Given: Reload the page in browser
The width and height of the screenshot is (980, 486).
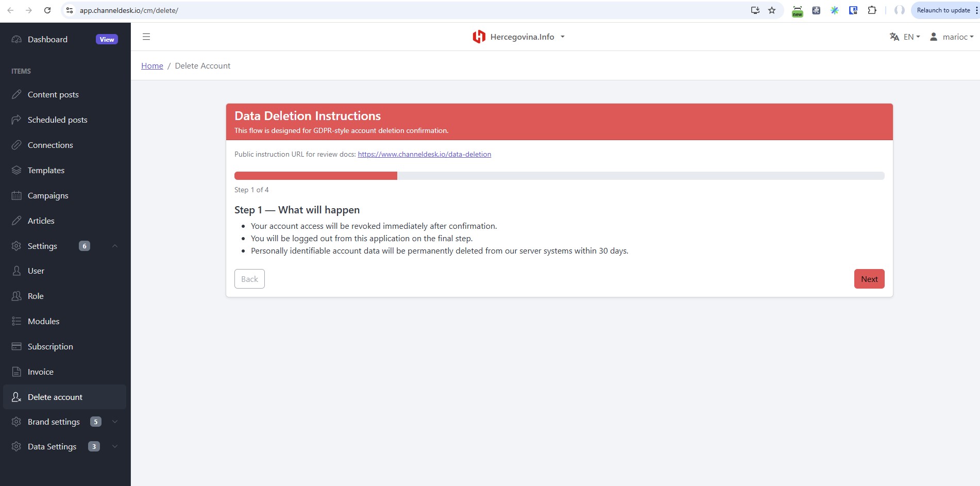Looking at the screenshot, I should click(47, 10).
